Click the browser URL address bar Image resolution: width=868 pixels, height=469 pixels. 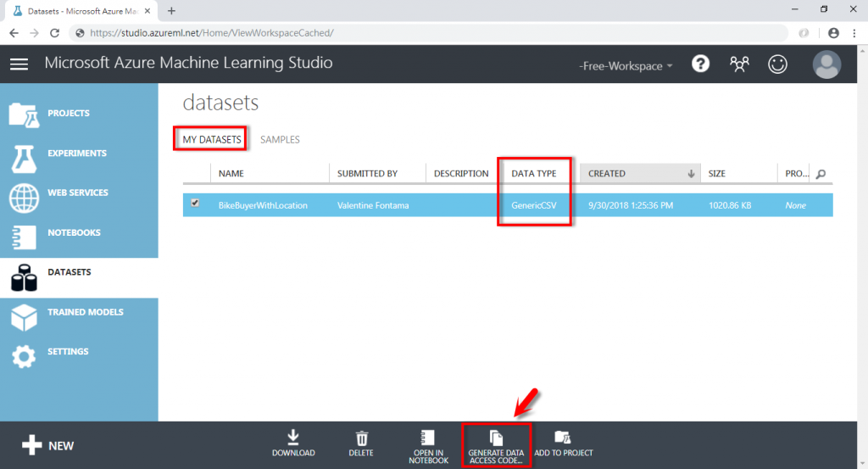pyautogui.click(x=429, y=33)
